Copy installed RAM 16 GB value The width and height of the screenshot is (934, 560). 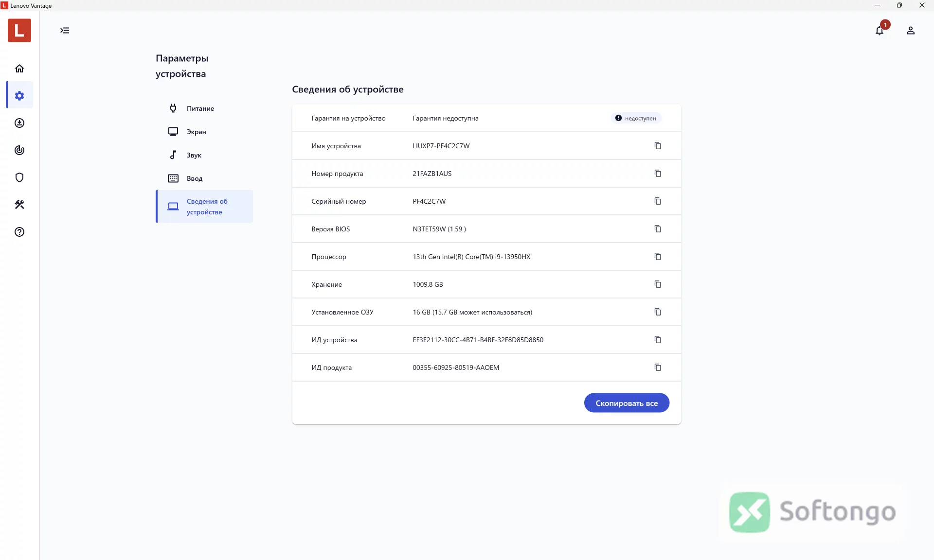658,312
